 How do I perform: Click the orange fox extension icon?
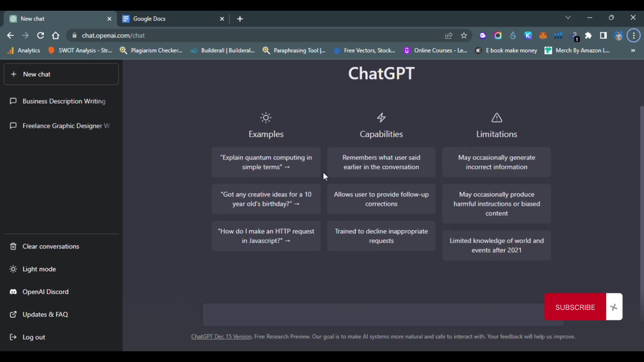pos(543,36)
